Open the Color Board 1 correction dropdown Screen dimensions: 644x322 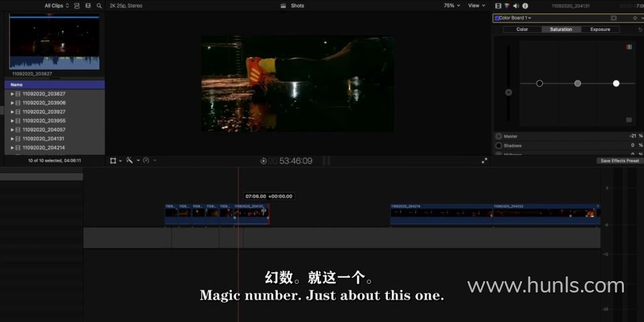pyautogui.click(x=515, y=18)
